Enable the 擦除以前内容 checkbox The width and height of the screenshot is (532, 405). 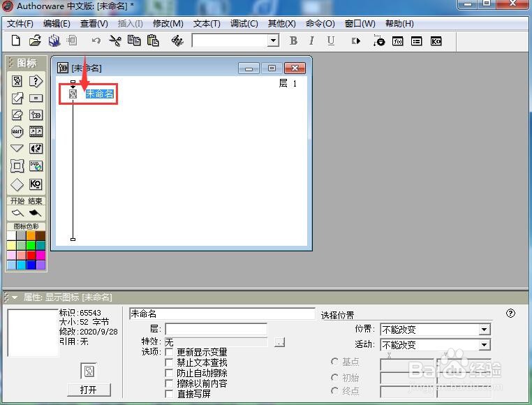[x=169, y=383]
